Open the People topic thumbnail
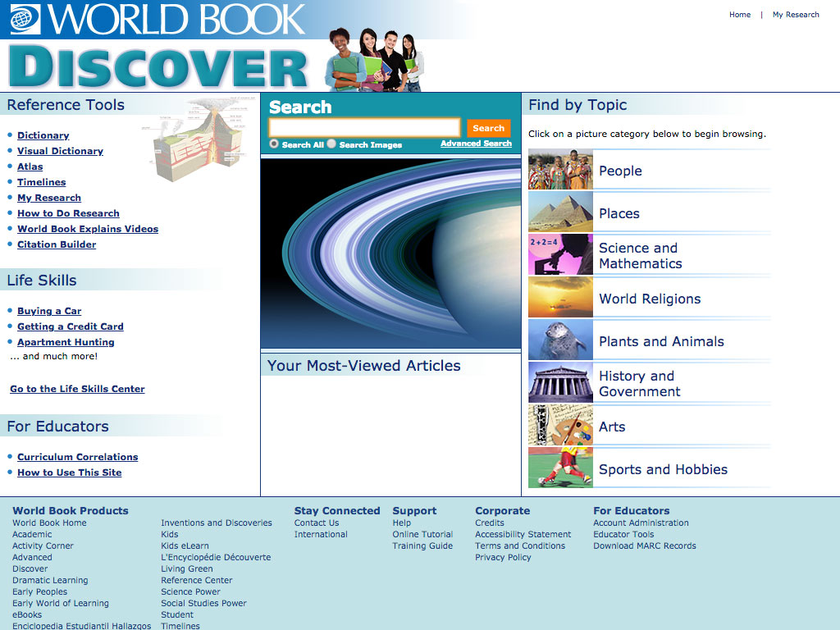Screen dimensions: 840x630 pyautogui.click(x=560, y=169)
